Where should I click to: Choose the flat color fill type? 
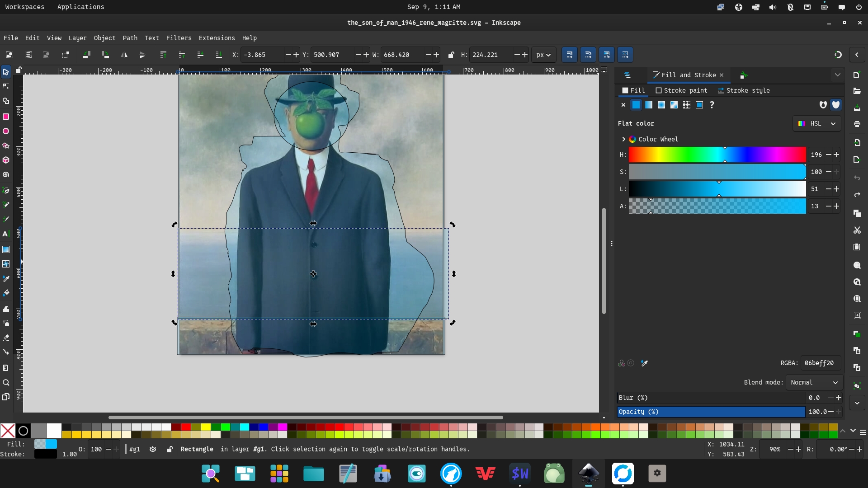(636, 105)
